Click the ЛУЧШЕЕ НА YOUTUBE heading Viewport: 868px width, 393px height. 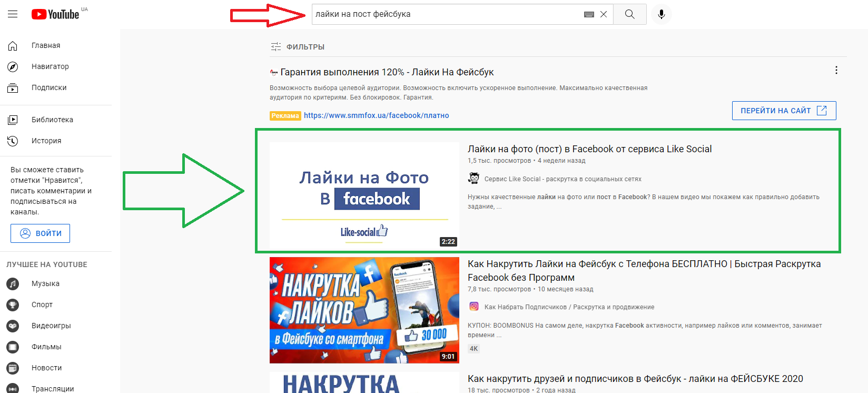click(47, 264)
